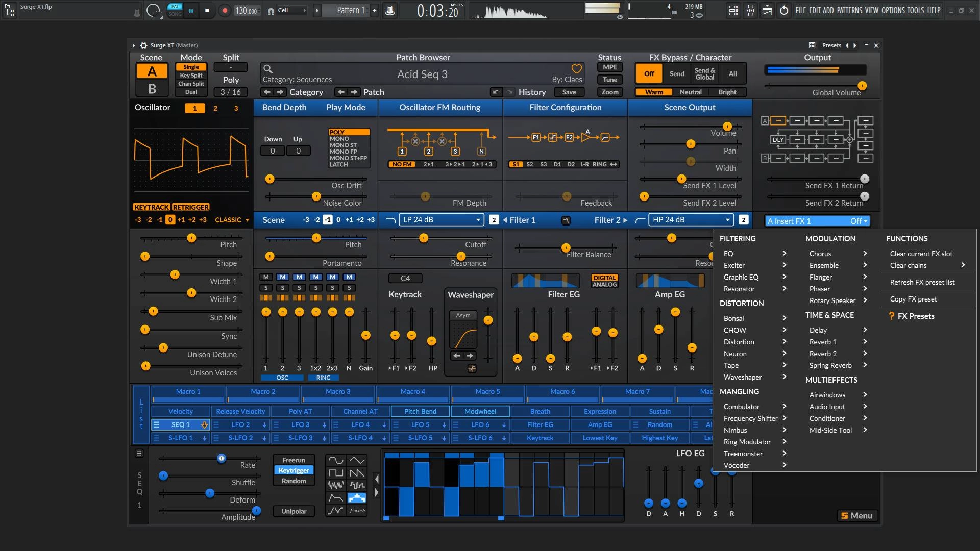Expand the Chorus submenu
Image resolution: width=980 pixels, height=551 pixels.
(x=837, y=254)
